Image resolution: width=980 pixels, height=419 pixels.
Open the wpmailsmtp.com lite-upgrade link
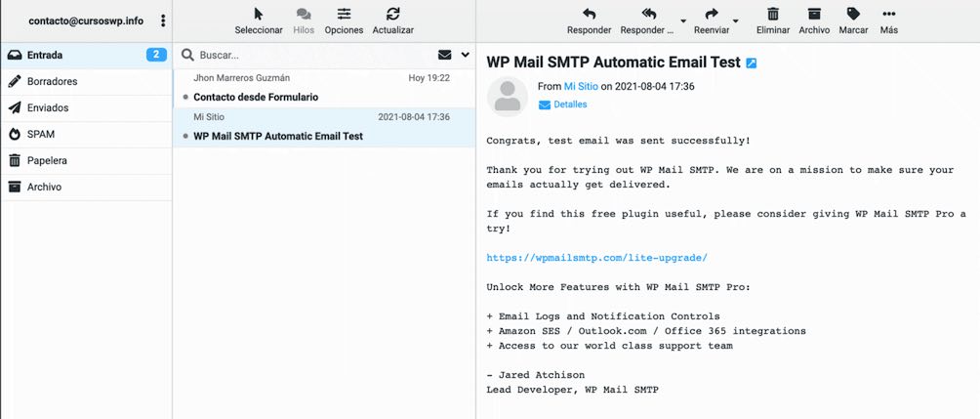click(596, 258)
